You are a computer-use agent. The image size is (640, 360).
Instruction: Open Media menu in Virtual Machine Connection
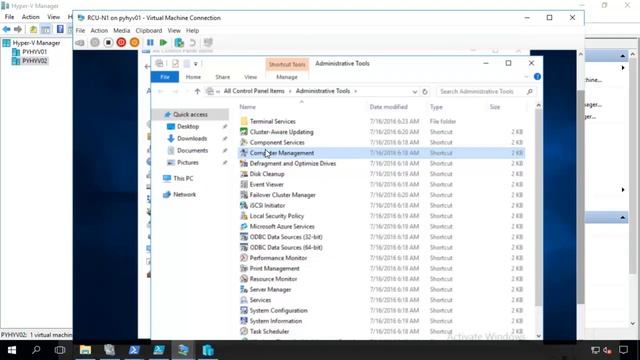(x=122, y=31)
